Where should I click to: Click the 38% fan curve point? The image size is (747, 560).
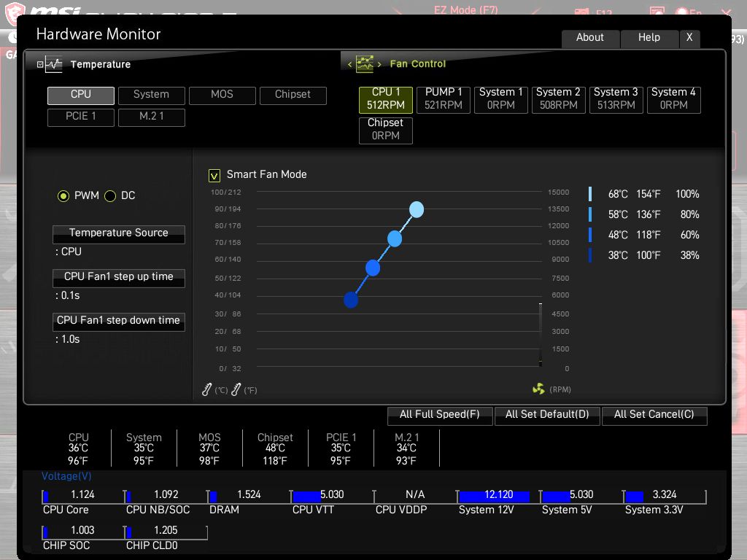pos(351,300)
